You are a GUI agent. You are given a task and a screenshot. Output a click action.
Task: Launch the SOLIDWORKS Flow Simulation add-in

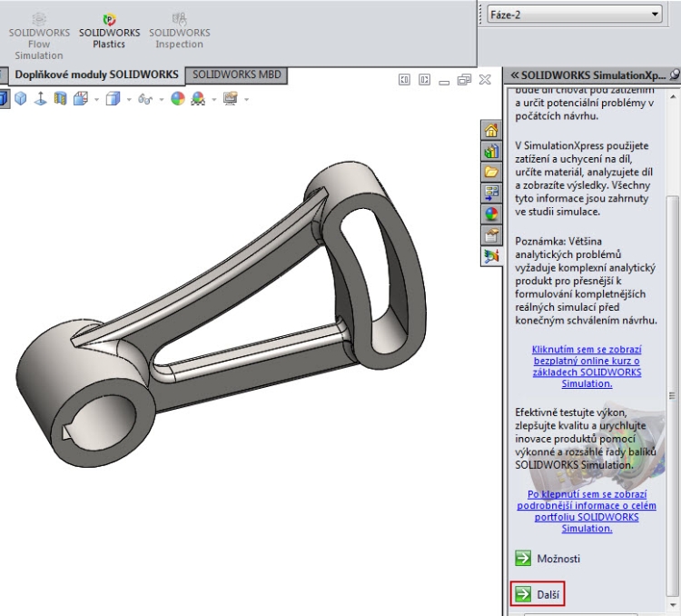(x=39, y=36)
